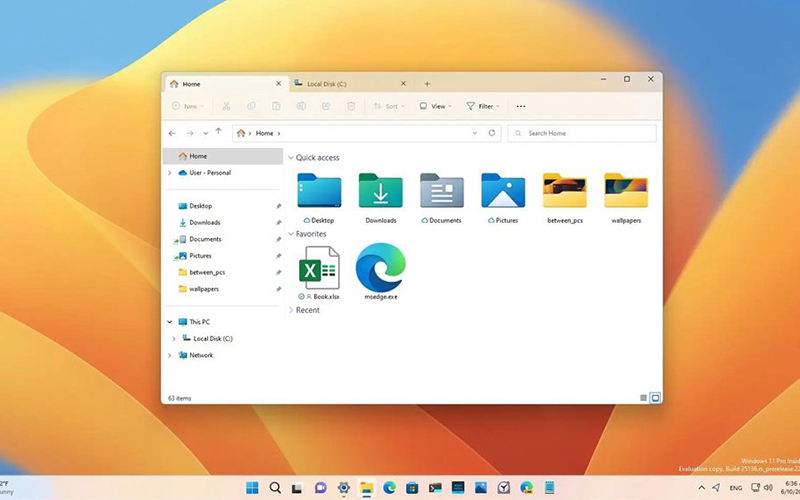Expand Local Disk (C:) tree node
The image size is (800, 500).
173,339
